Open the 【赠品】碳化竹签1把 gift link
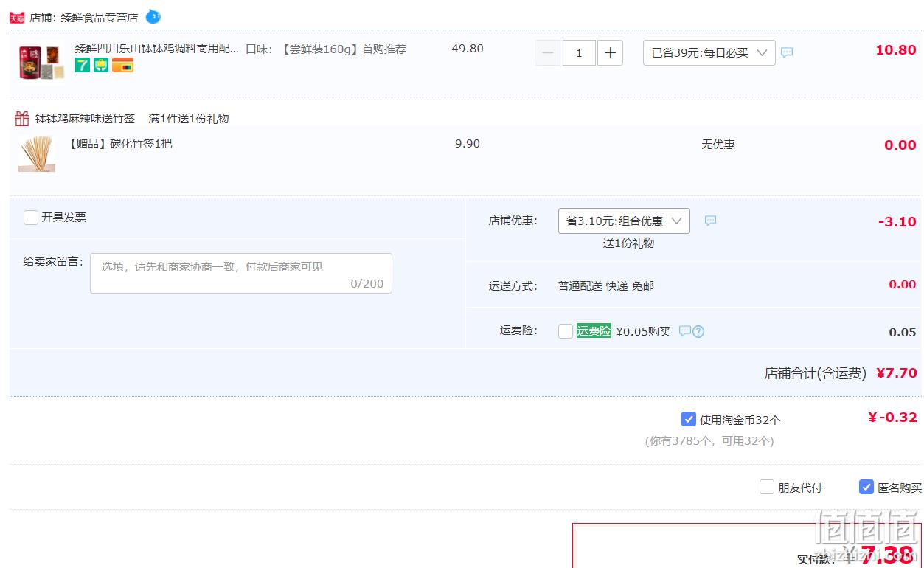Viewport: 924px width, 568px height. click(120, 144)
